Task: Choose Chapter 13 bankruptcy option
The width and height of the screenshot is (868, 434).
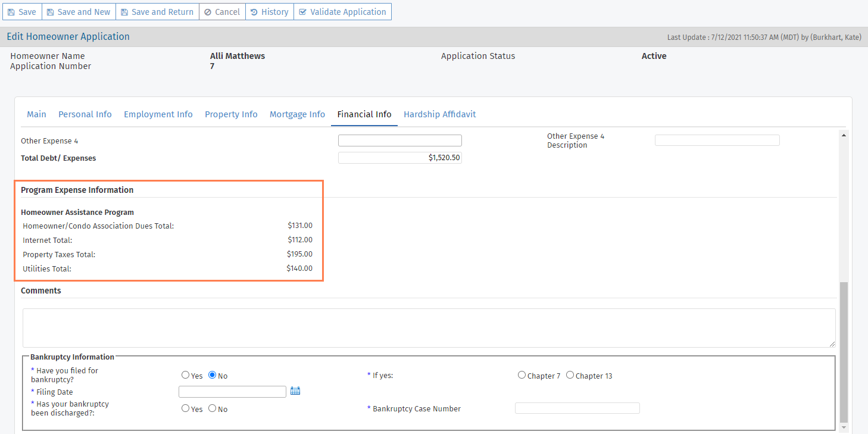Action: [x=570, y=375]
